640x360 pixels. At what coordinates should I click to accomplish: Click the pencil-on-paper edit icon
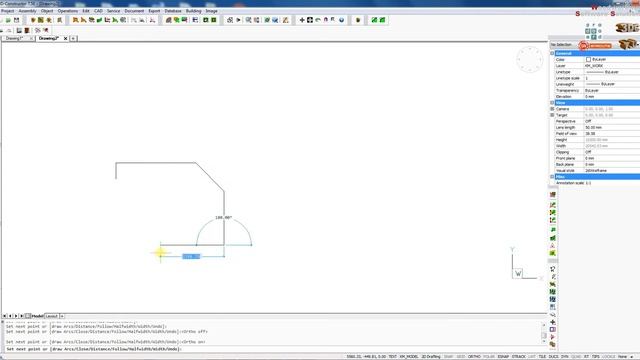285,20
